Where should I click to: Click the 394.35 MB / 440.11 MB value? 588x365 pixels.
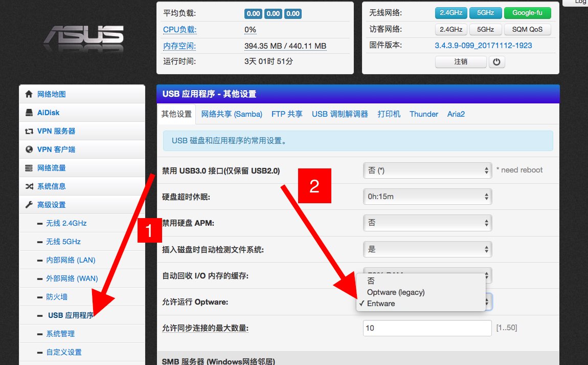pos(285,46)
